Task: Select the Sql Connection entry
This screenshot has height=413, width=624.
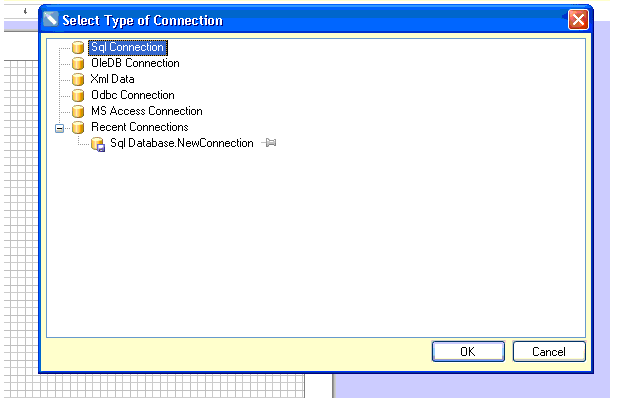Action: [x=127, y=47]
